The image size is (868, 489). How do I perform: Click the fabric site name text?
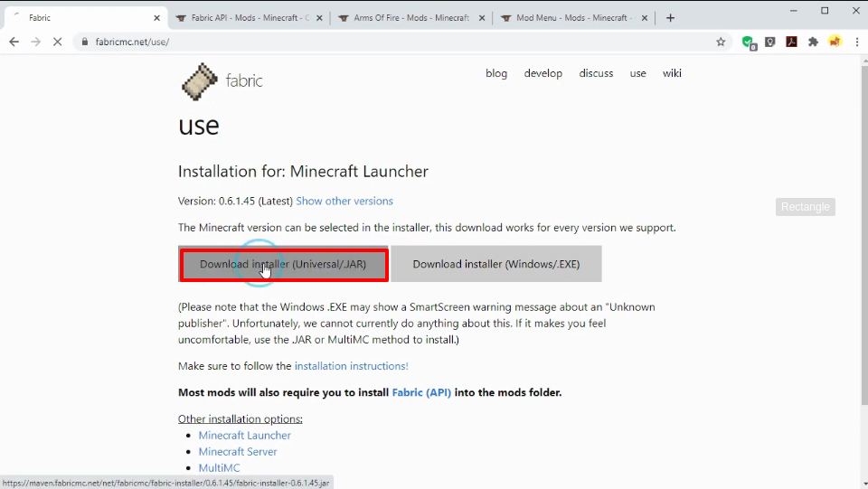pos(244,80)
